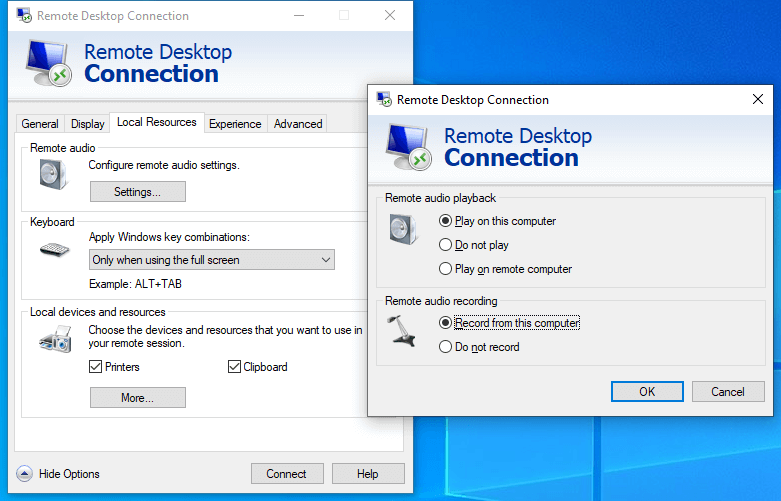Select Do not play audio option
This screenshot has width=781, height=501.
(446, 245)
